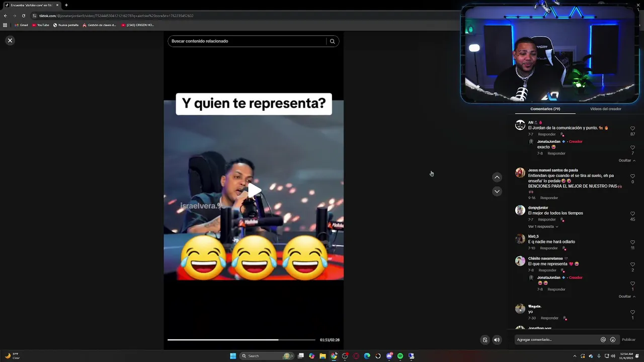Click the tiktok.com address bar URL

click(x=116, y=16)
